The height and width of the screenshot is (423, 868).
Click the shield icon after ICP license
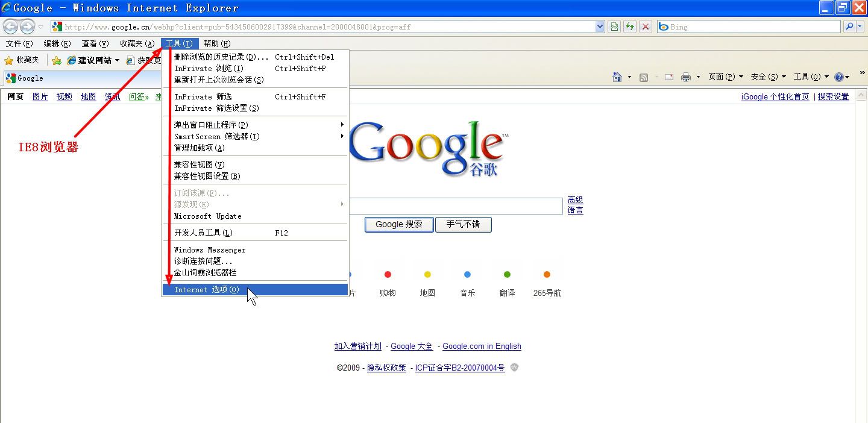[514, 368]
